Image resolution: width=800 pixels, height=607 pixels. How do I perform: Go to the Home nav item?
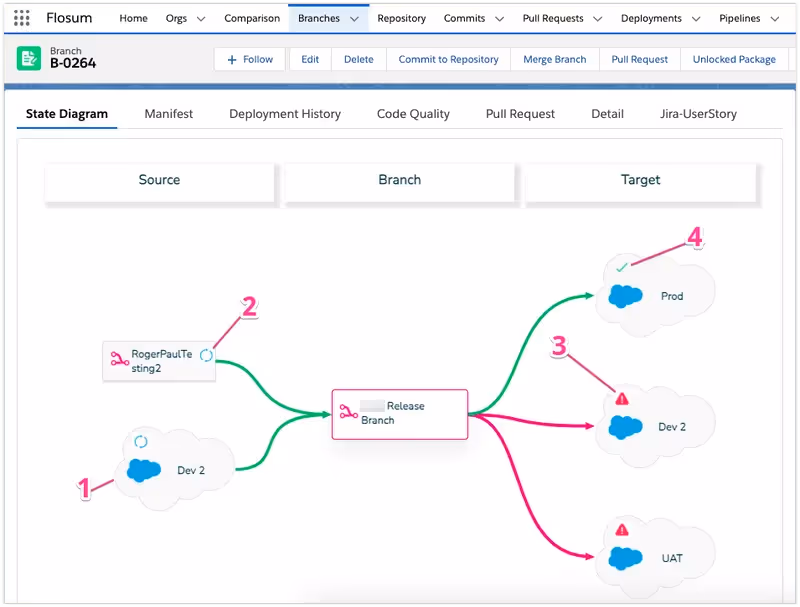point(133,18)
